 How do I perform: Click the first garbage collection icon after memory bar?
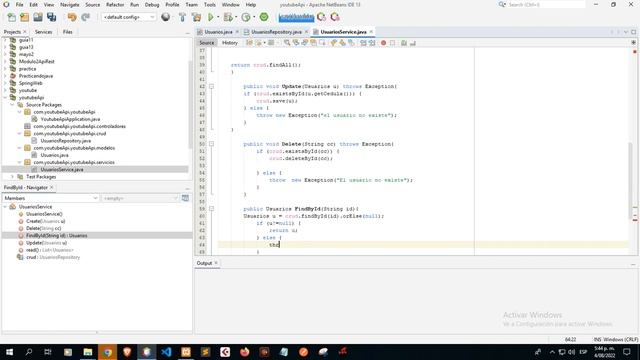[x=322, y=17]
